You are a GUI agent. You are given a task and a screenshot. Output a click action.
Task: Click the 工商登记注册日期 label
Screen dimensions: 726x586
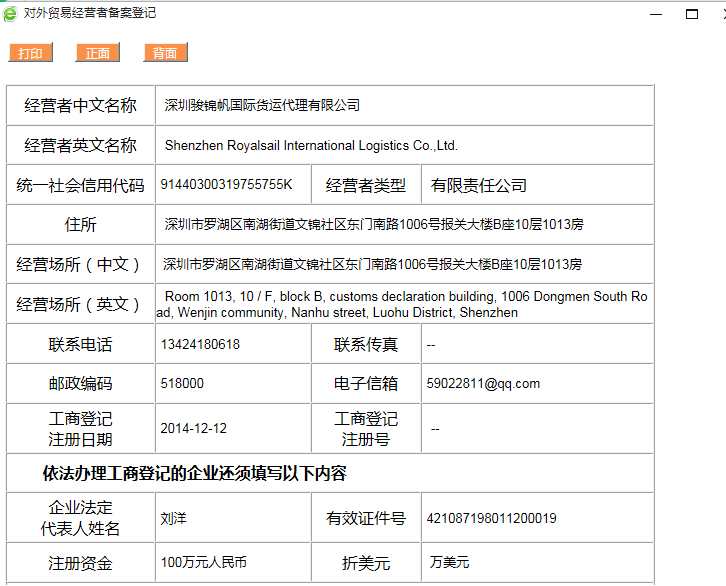(81, 429)
